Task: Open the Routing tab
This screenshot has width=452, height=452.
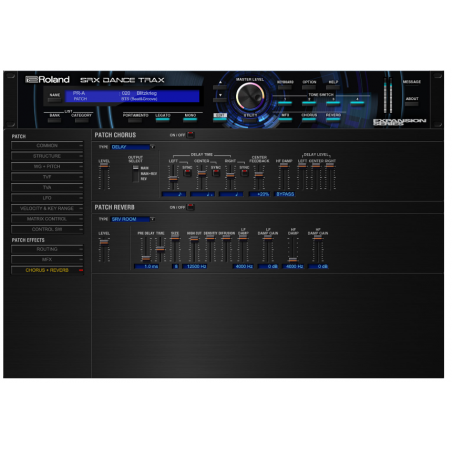Action: coord(47,249)
